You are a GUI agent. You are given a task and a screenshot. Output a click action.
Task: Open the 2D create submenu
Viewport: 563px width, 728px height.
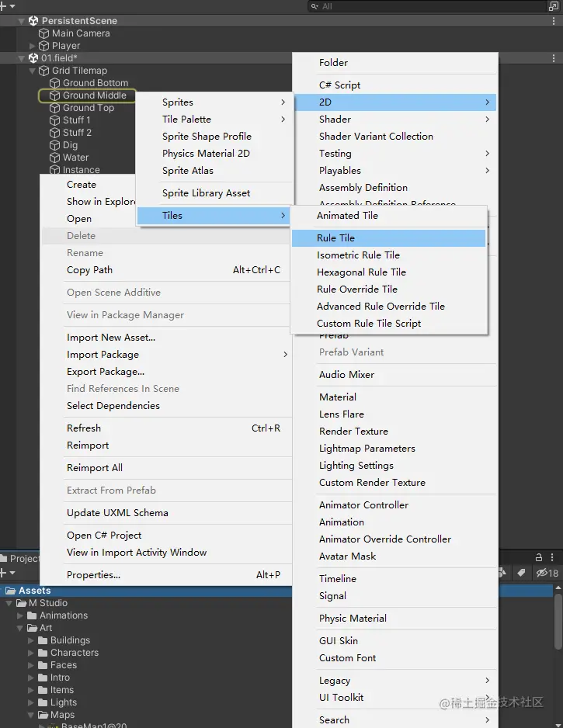tap(395, 102)
